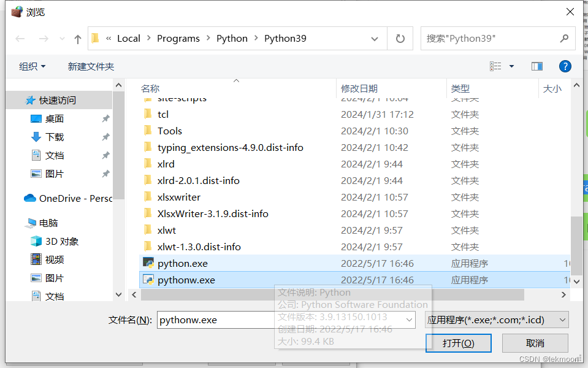588x368 pixels.
Task: Click the xlrd folder icon
Action: tap(148, 164)
